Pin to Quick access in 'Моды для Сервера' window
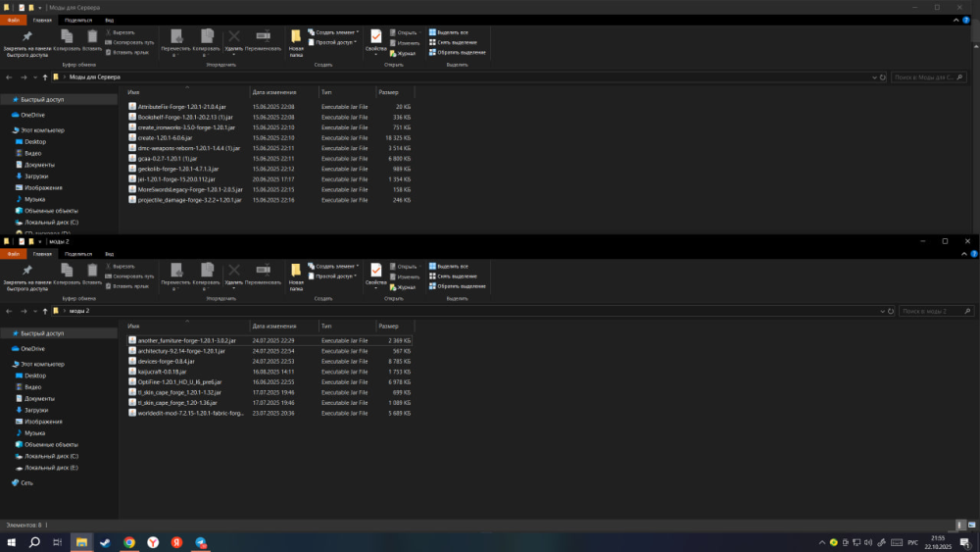 pyautogui.click(x=26, y=43)
